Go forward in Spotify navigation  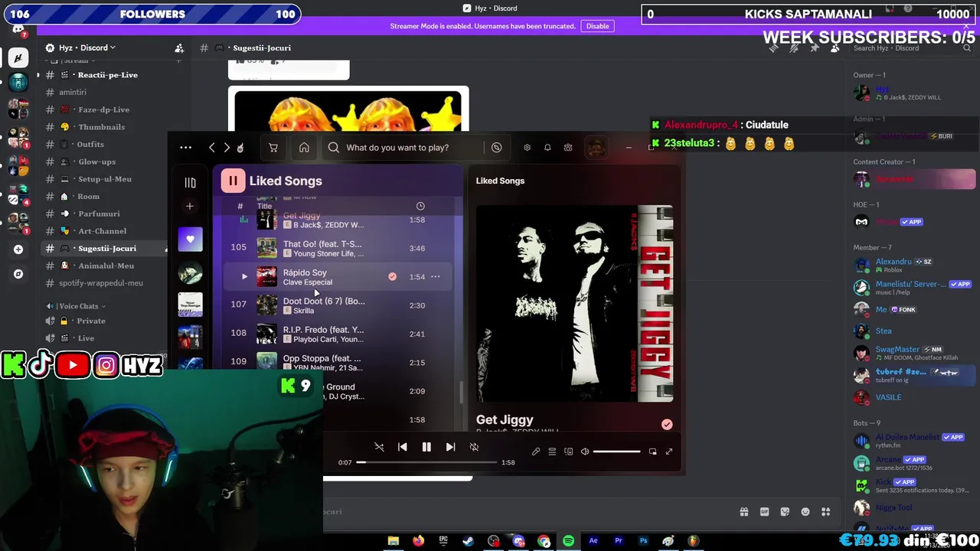click(x=227, y=148)
